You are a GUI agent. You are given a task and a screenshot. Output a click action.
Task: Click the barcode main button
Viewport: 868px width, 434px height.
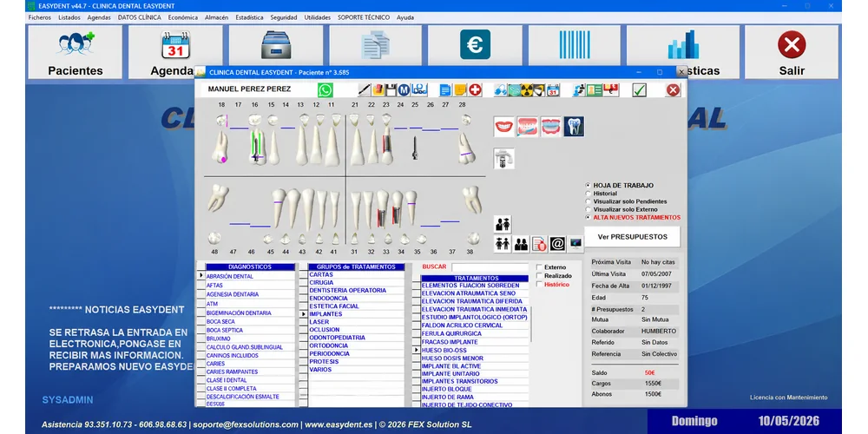click(575, 45)
